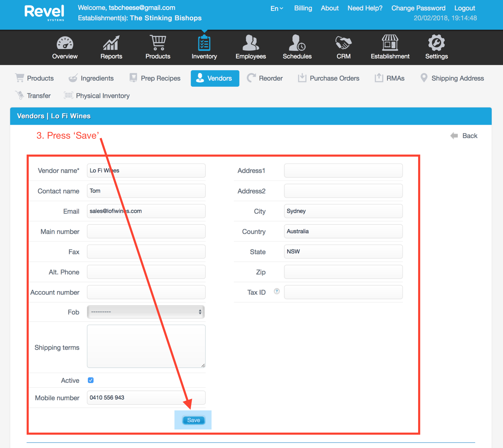Click the Country field containing Australia
Screen dimensions: 503x448
[x=343, y=231]
